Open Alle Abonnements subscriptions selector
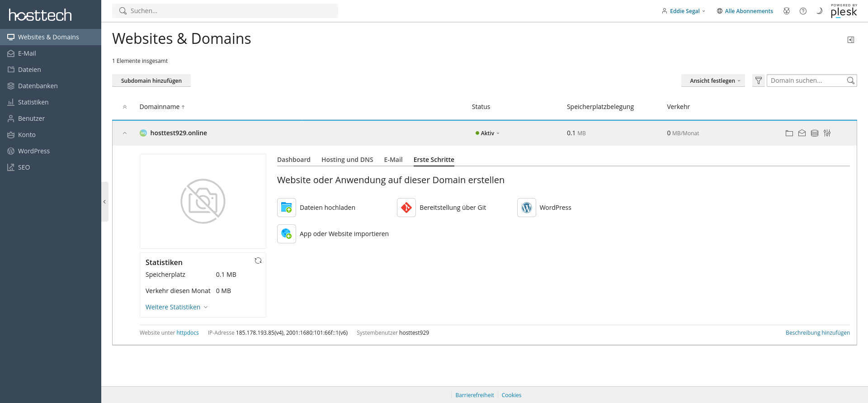Screen dimensions: 868x403 [745, 11]
